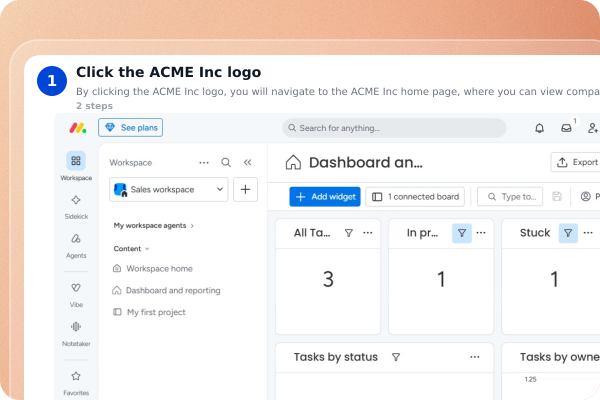The height and width of the screenshot is (400, 600).
Task: Open Dashboard and reporting item
Action: coord(166,291)
